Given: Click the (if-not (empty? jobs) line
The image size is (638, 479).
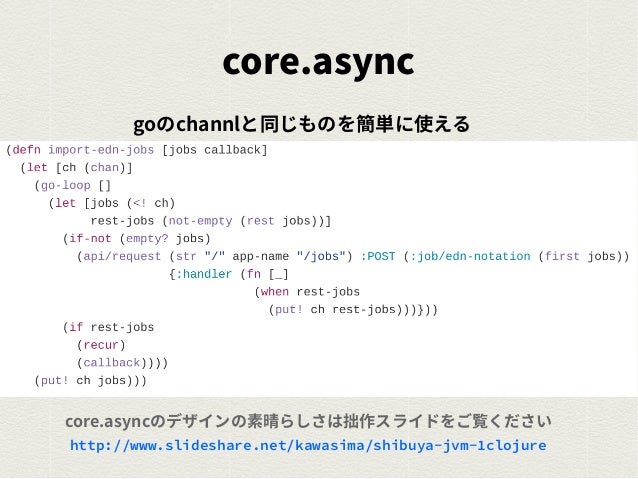Looking at the screenshot, I should [136, 238].
